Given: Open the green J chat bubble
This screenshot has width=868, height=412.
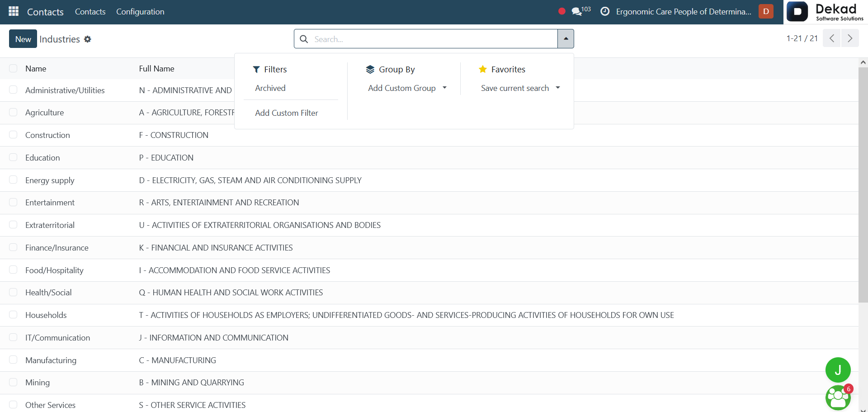Looking at the screenshot, I should point(838,370).
